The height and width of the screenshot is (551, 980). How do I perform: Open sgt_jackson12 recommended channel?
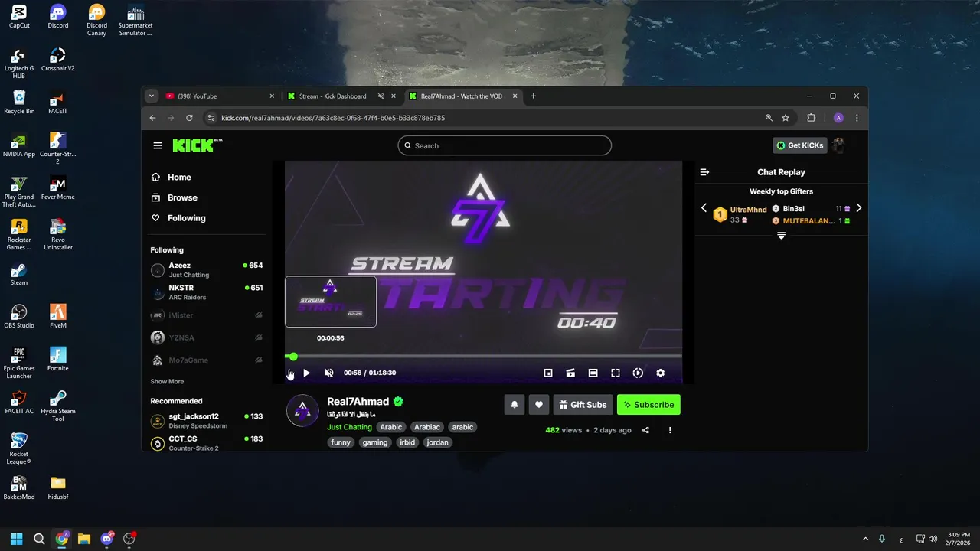click(x=207, y=421)
